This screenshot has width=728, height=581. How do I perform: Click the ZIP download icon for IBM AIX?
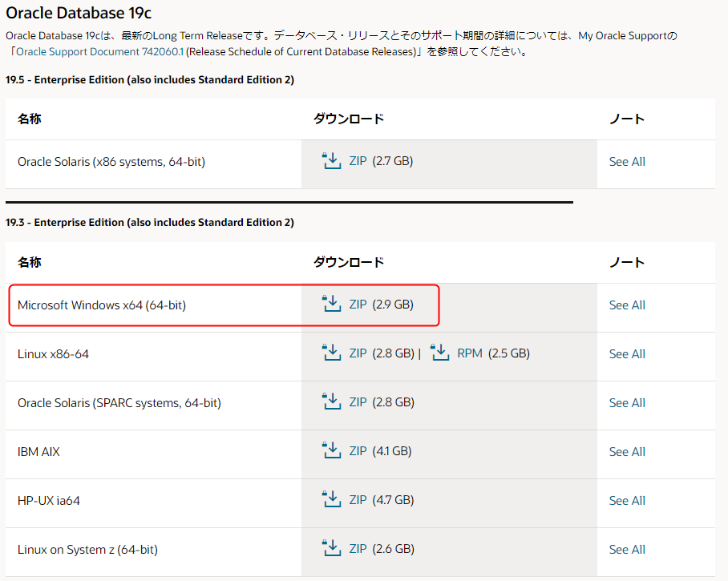(x=331, y=450)
